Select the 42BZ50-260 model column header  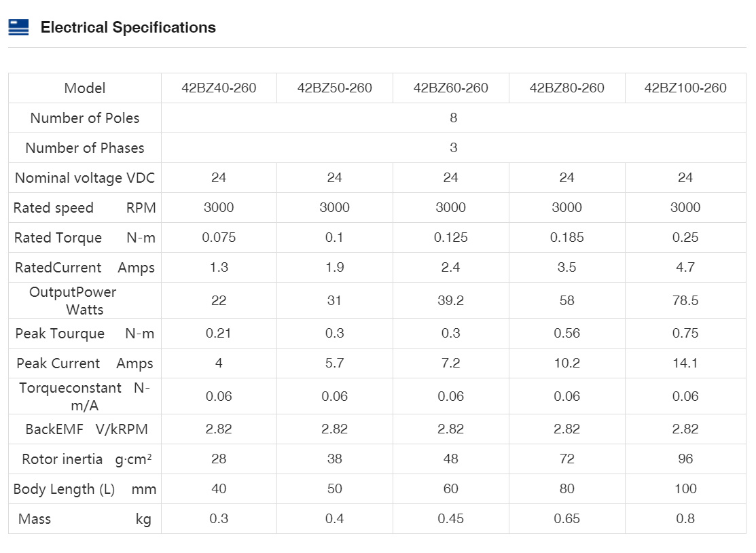click(334, 88)
